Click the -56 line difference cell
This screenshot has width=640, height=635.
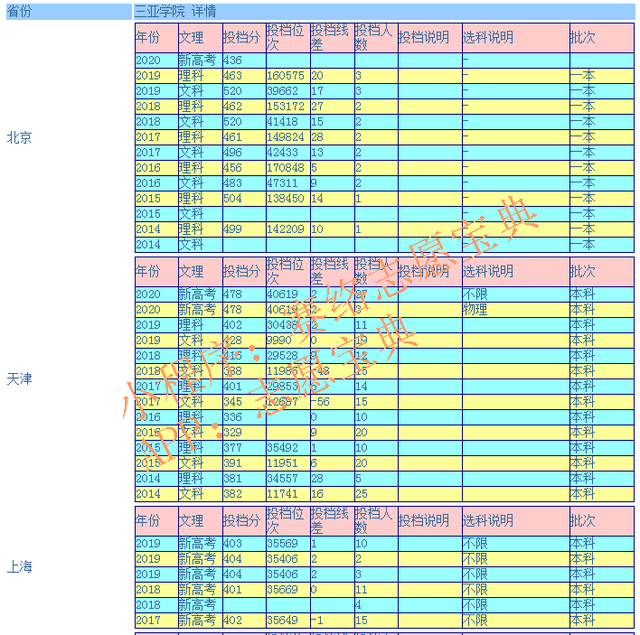click(x=332, y=402)
